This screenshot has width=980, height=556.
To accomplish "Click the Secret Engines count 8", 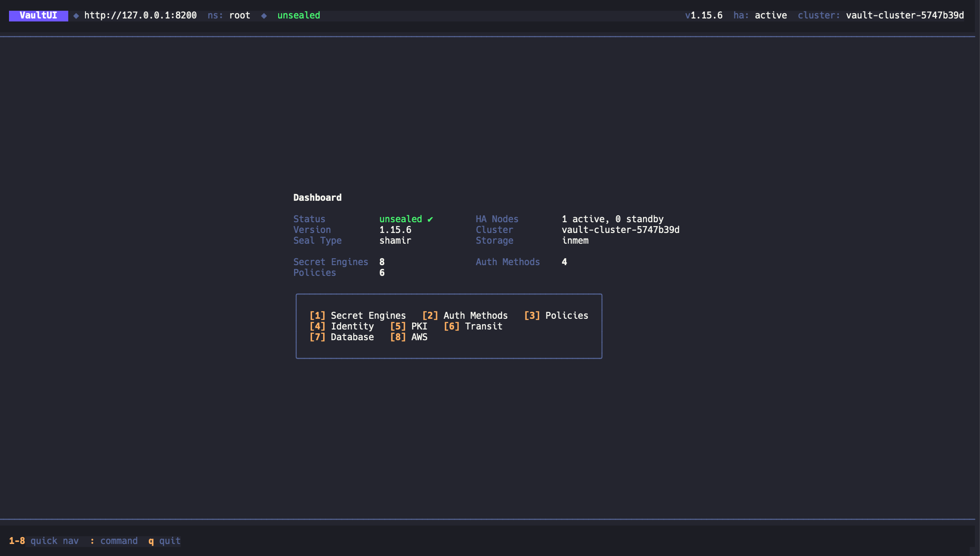I will [382, 262].
